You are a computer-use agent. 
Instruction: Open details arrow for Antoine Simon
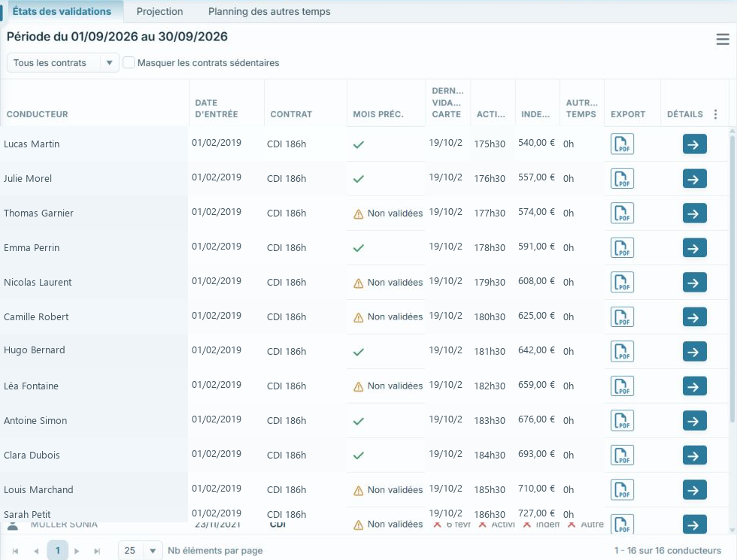pos(694,421)
